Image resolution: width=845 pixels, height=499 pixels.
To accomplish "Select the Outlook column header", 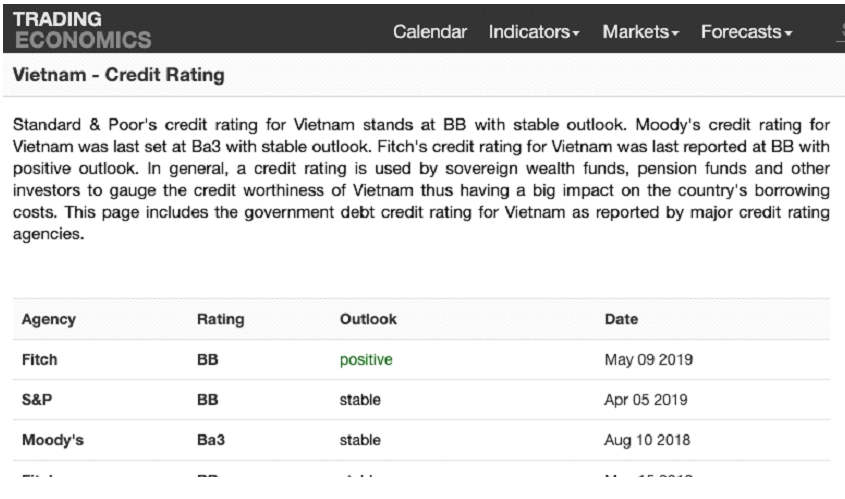I will tap(368, 319).
